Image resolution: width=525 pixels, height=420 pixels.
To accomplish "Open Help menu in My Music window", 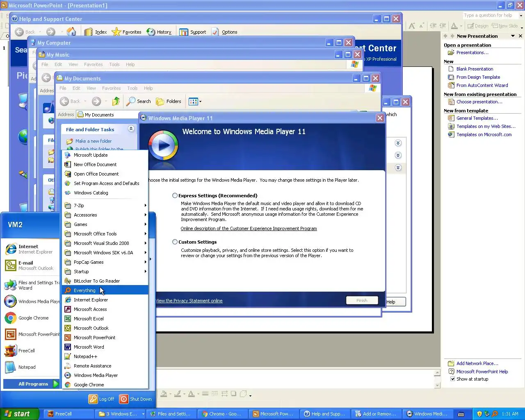I will 130,64.
